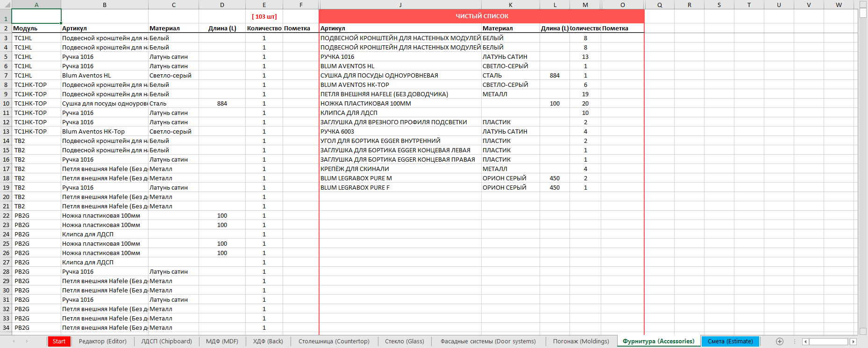The height and width of the screenshot is (348, 868).
Task: Open the Start sheet tab
Action: point(59,341)
